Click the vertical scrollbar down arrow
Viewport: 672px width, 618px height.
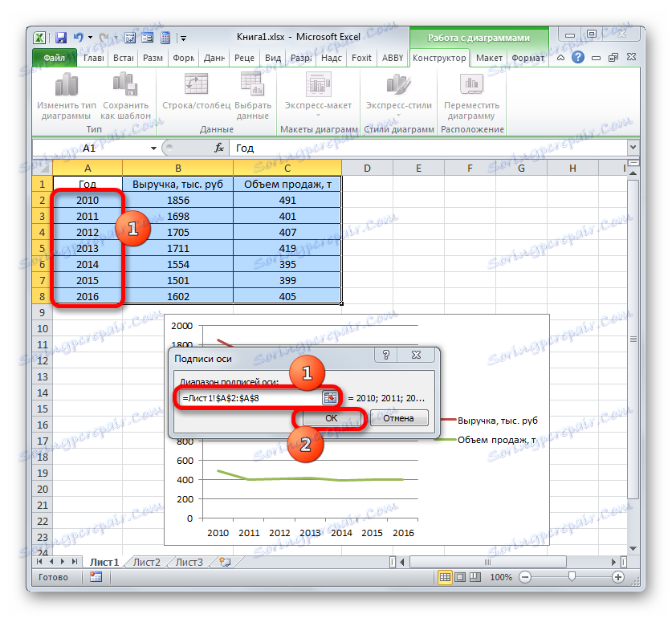tap(633, 548)
